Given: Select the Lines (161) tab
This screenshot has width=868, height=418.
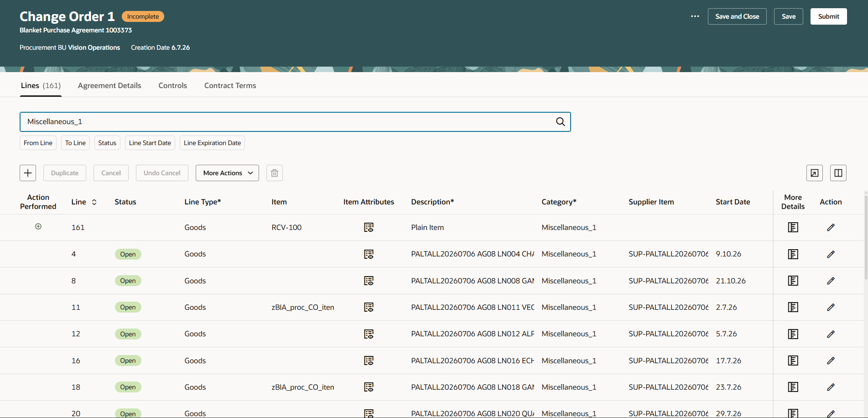Looking at the screenshot, I should pyautogui.click(x=41, y=85).
